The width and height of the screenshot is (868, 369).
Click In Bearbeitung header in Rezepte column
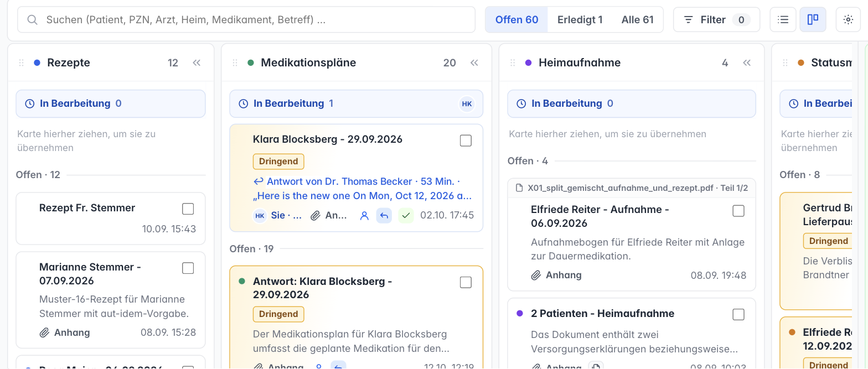pos(111,103)
